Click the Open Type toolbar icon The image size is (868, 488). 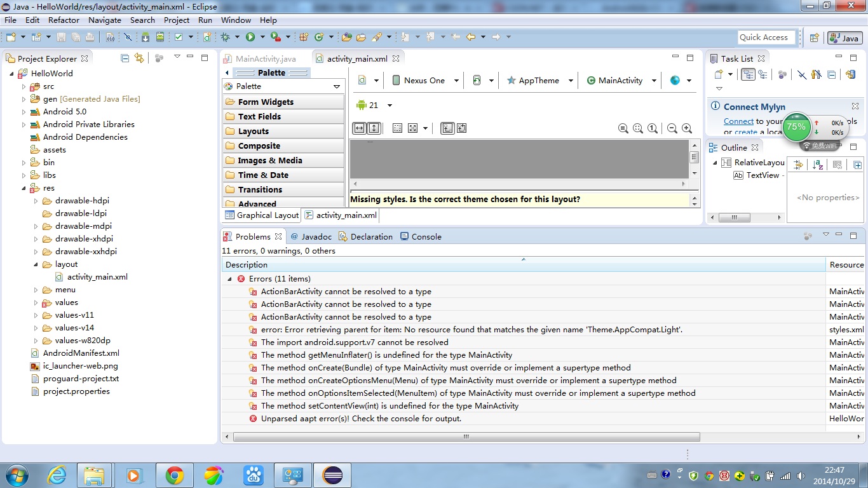point(346,37)
